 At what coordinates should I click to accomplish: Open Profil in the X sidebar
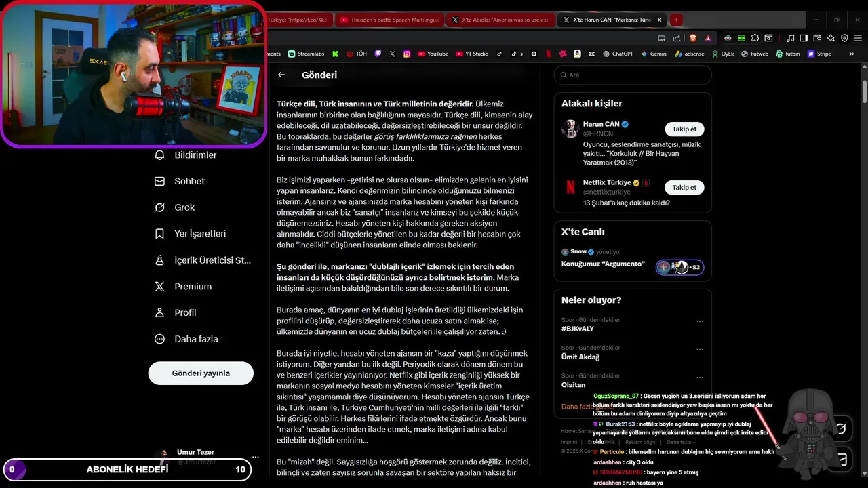tap(176, 312)
